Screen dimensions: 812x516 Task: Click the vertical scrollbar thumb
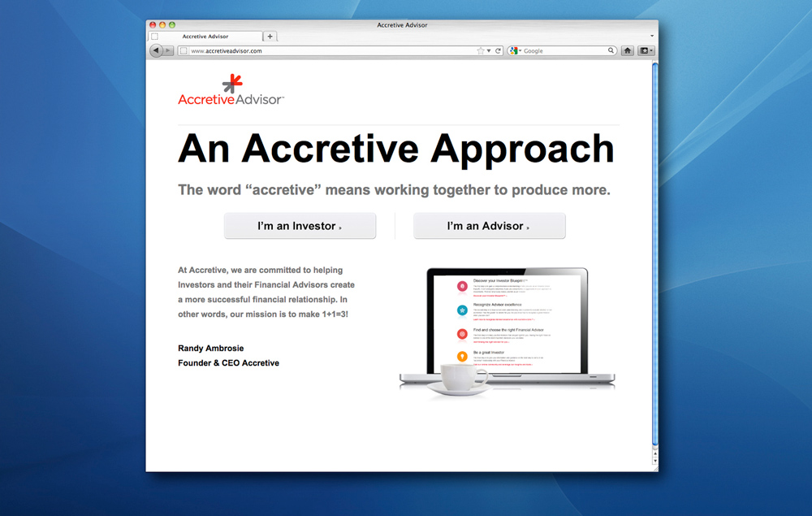coord(653,252)
